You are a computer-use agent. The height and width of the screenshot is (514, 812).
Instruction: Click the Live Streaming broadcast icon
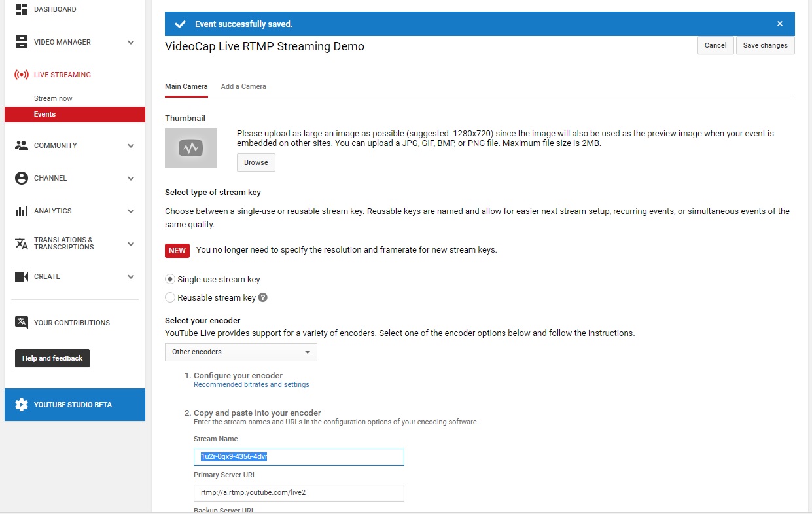(22, 75)
